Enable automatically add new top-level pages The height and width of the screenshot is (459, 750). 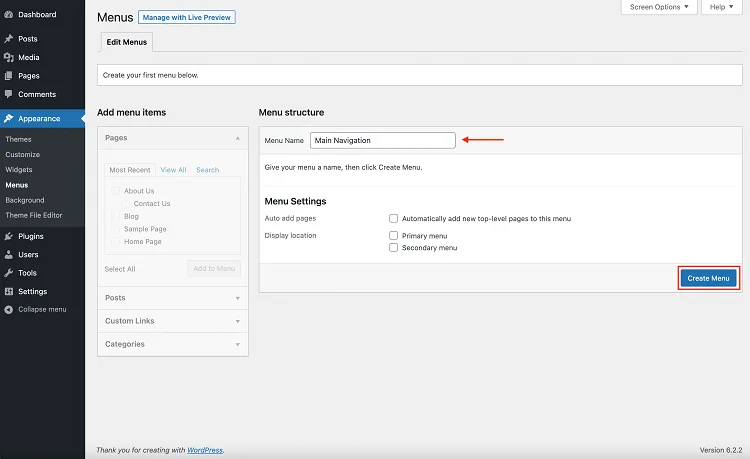pyautogui.click(x=393, y=219)
